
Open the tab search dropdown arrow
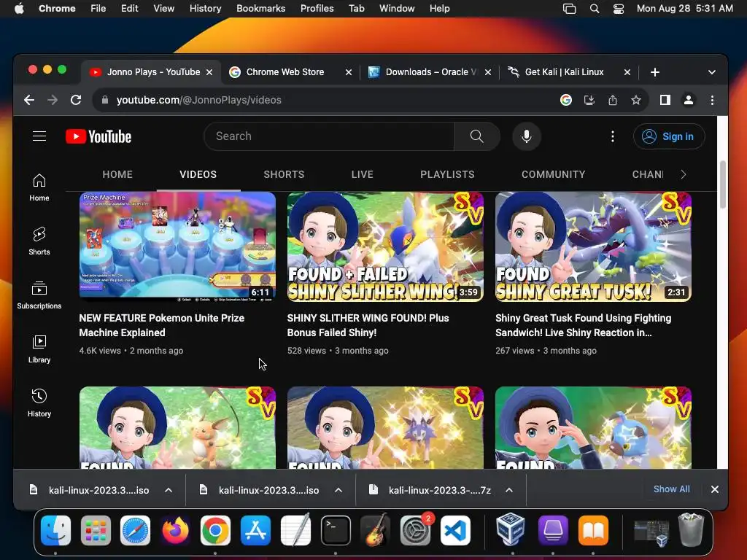click(712, 72)
